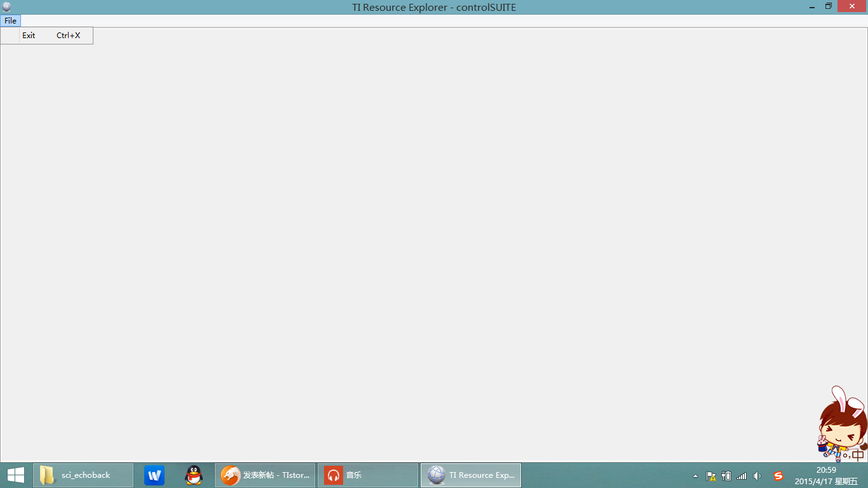Open the sci_echoback folder in taskbar
868x488 pixels.
[83, 475]
